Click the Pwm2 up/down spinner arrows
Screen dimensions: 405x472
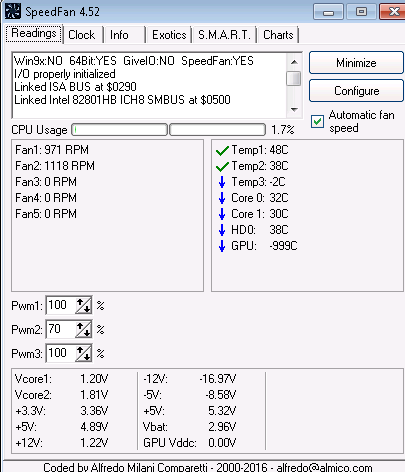[x=83, y=330]
